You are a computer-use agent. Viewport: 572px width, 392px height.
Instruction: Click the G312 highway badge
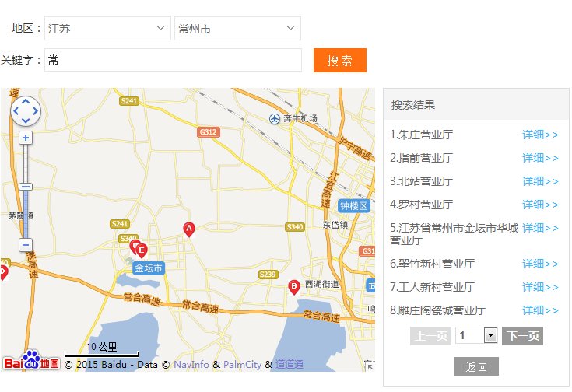tap(209, 131)
